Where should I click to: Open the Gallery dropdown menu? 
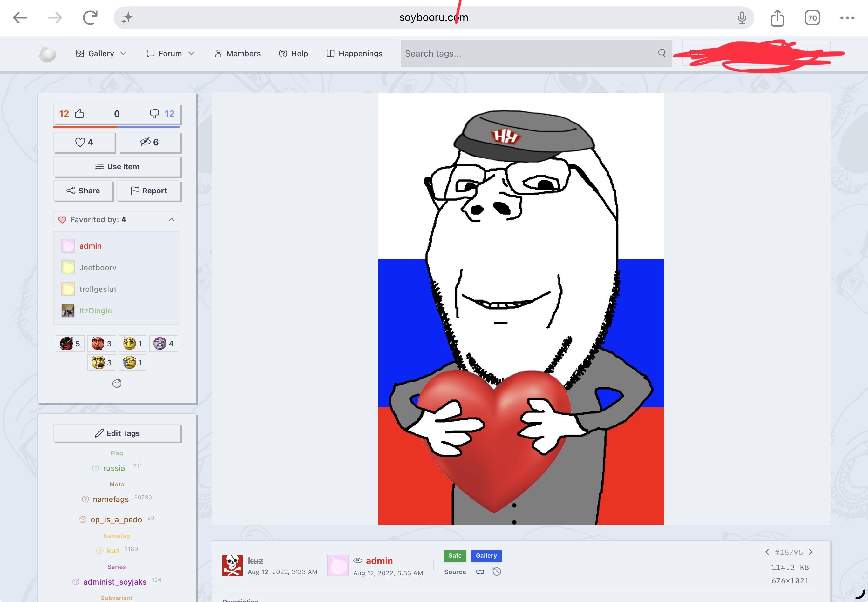(101, 54)
